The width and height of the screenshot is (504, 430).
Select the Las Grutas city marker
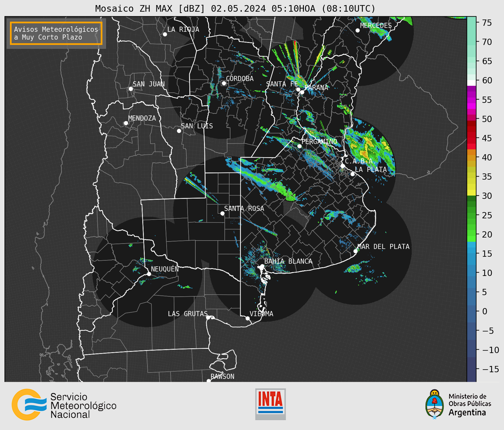pyautogui.click(x=208, y=318)
